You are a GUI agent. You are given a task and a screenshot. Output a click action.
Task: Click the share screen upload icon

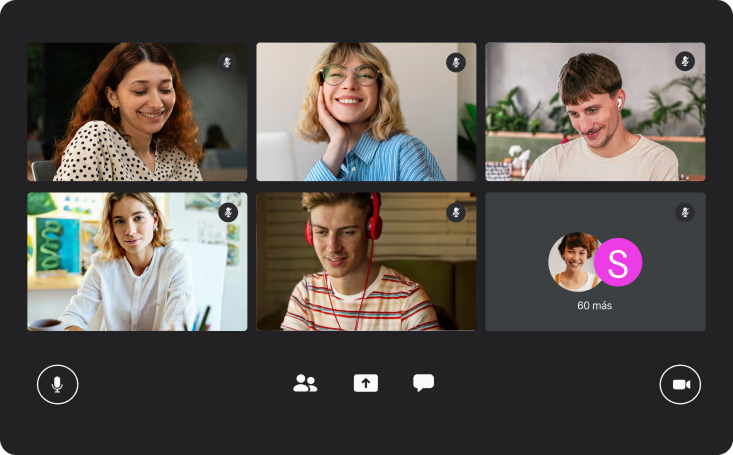click(366, 383)
